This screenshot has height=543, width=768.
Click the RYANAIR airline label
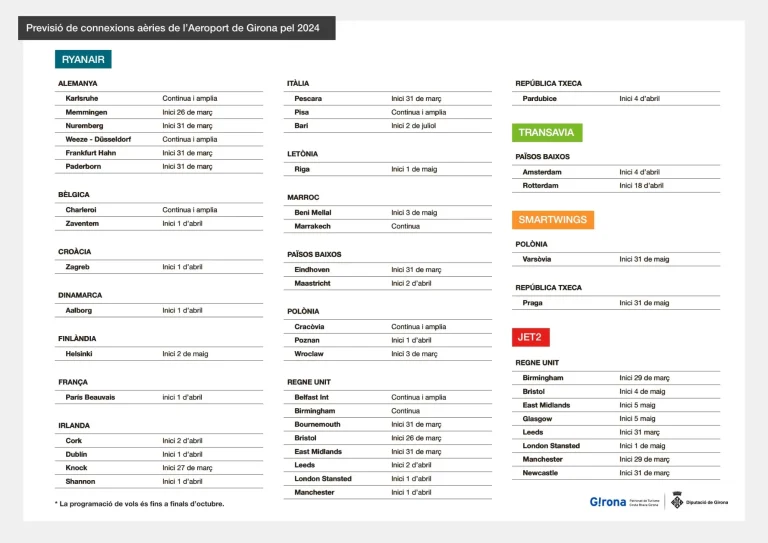pos(83,59)
